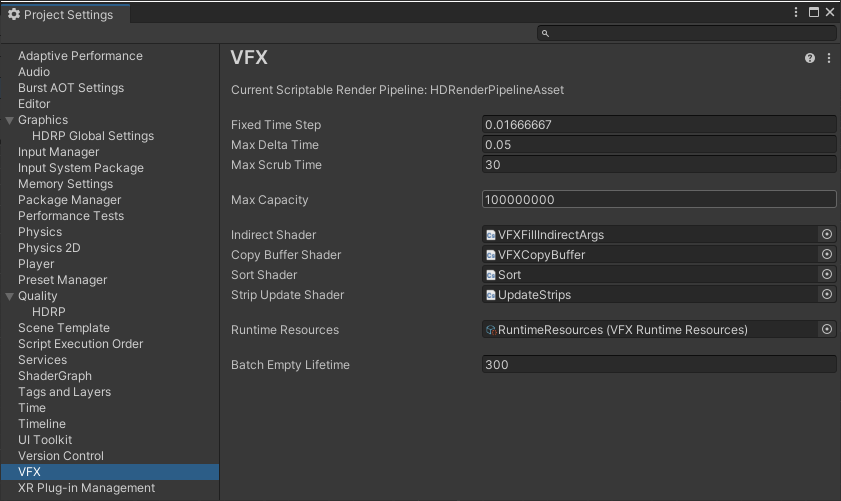The height and width of the screenshot is (501, 841).
Task: Select HDRP Global Settings in sidebar
Action: [x=93, y=136]
